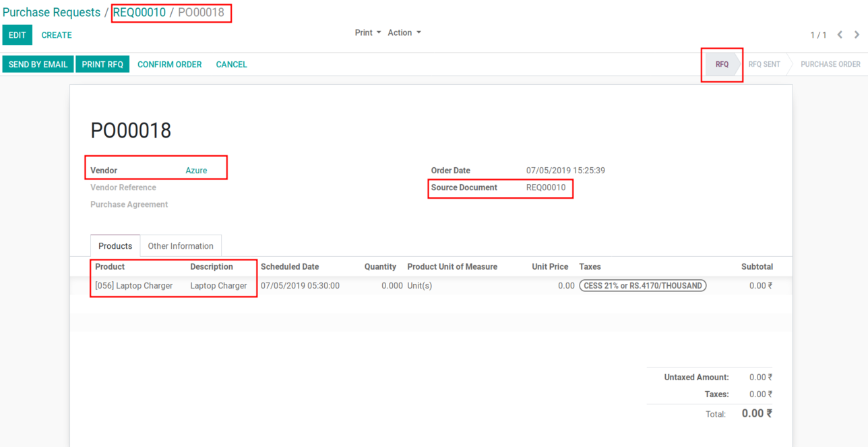
Task: Select the Products tab
Action: pos(115,246)
